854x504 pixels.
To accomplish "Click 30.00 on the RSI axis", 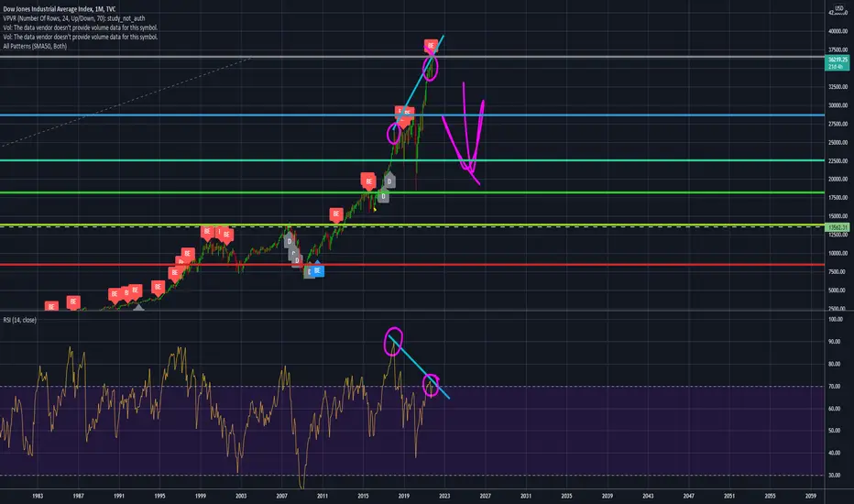I will (835, 475).
